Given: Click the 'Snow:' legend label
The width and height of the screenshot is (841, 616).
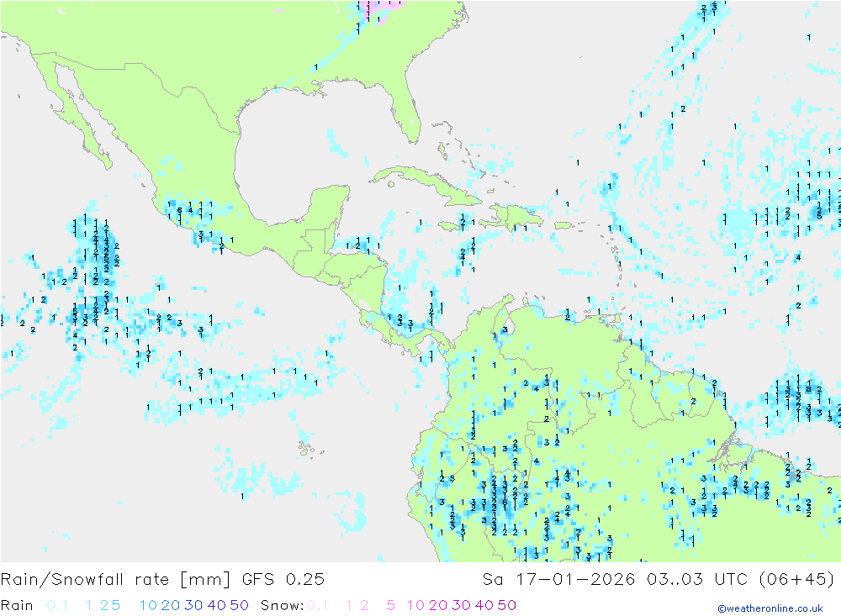Looking at the screenshot, I should (x=282, y=605).
